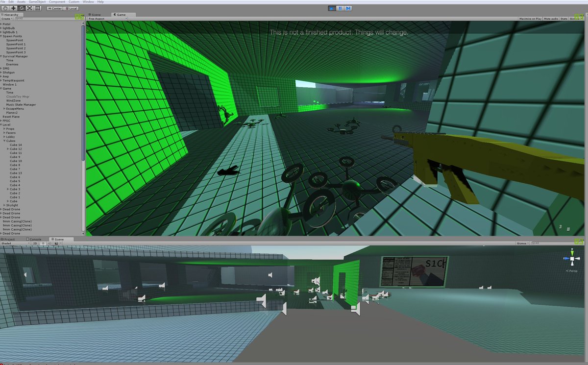This screenshot has width=588, height=365.
Task: Select the Reset Plane object
Action: (x=11, y=117)
